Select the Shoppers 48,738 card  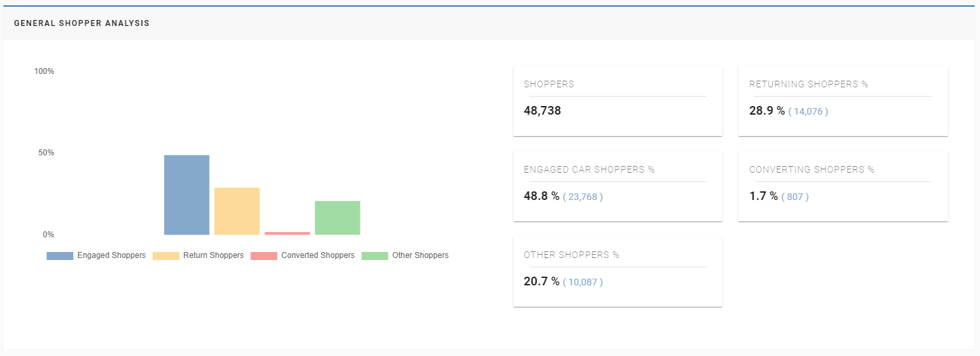[x=617, y=101]
